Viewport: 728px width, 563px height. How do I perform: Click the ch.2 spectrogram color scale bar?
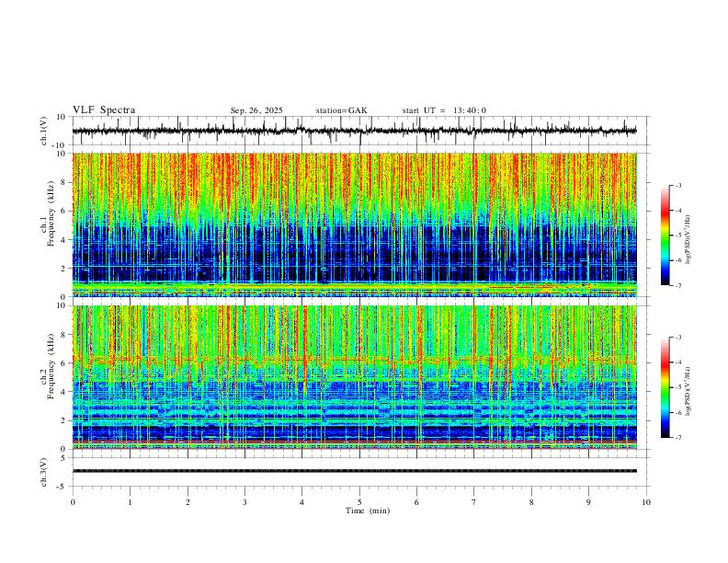point(665,387)
